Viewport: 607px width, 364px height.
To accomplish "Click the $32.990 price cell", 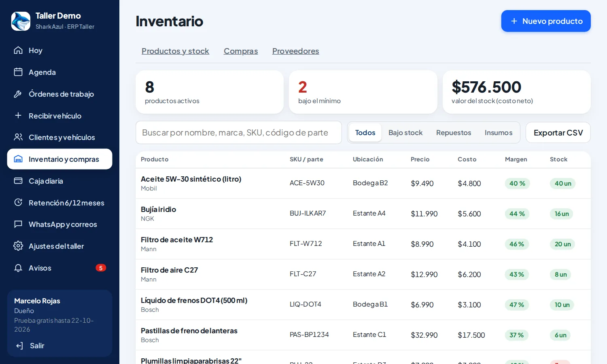I will pyautogui.click(x=424, y=335).
